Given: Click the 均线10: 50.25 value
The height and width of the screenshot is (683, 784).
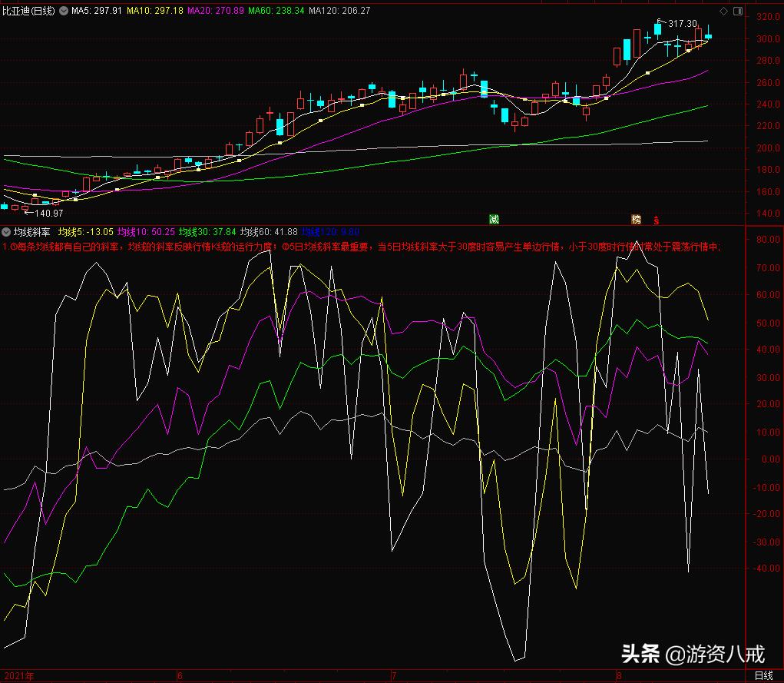Looking at the screenshot, I should (x=146, y=232).
